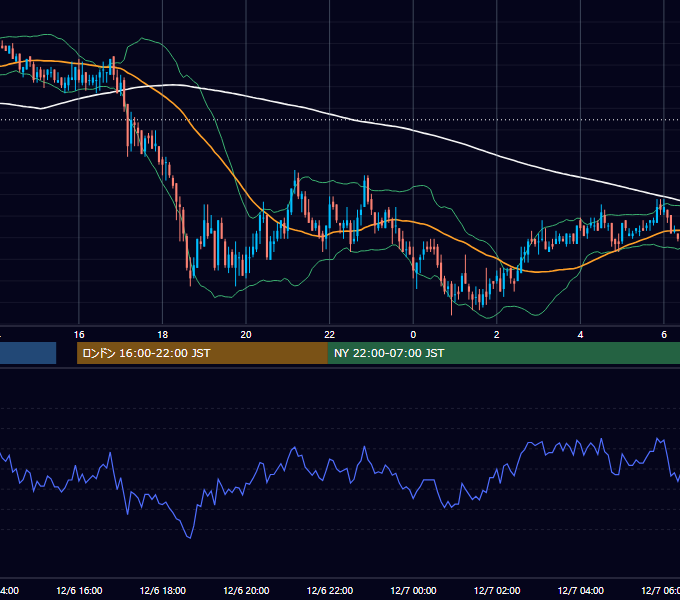Select the 12/7 00:00 date label

pyautogui.click(x=413, y=590)
